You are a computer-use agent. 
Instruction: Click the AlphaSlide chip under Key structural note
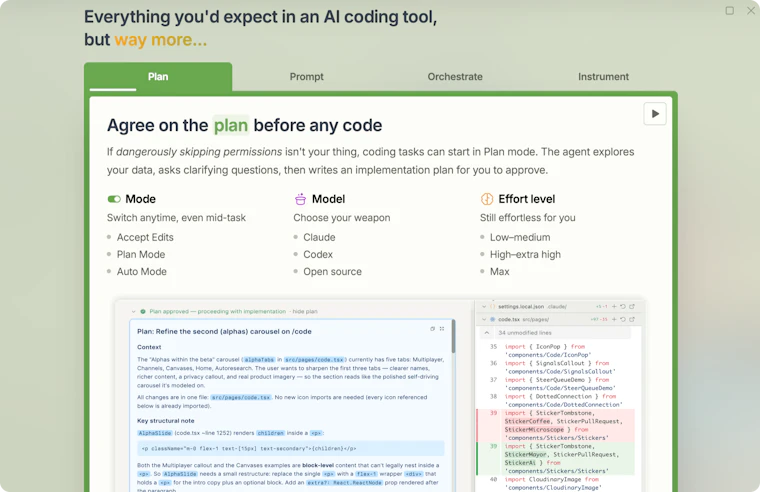[155, 433]
